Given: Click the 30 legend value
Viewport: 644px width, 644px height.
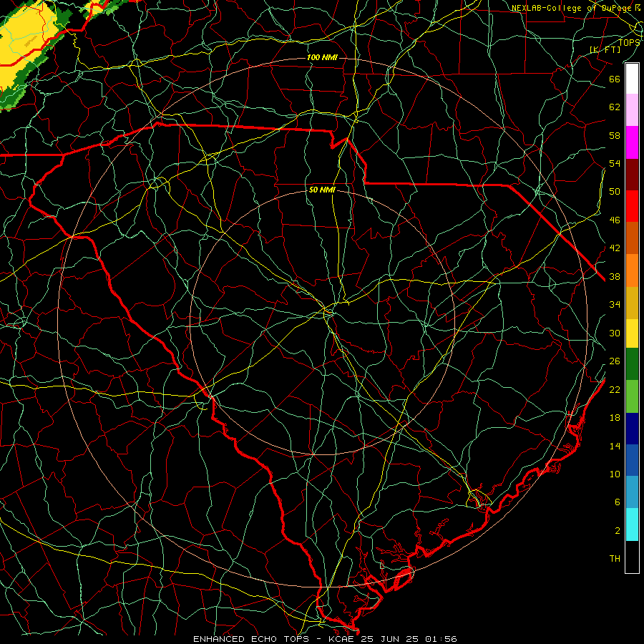Looking at the screenshot, I should [615, 333].
